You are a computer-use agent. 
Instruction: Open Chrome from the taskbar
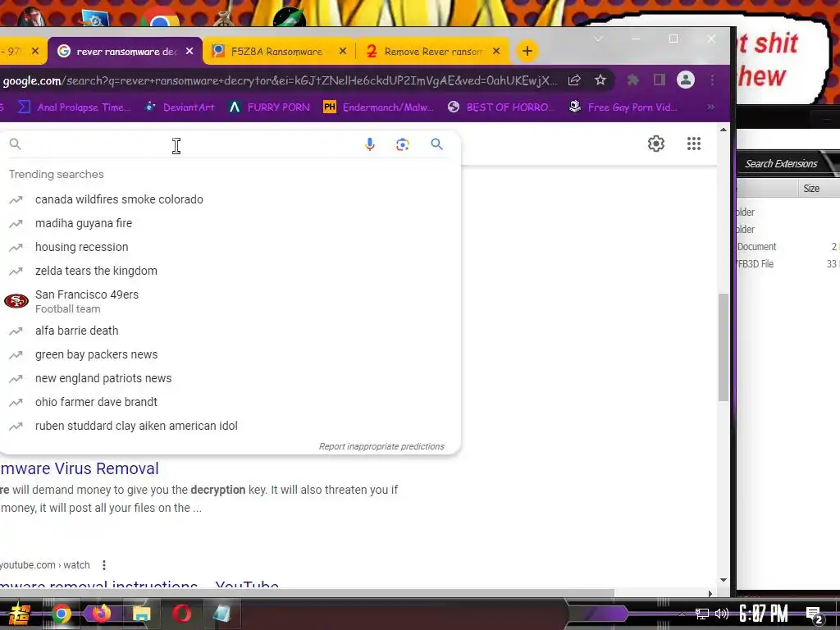(61, 614)
